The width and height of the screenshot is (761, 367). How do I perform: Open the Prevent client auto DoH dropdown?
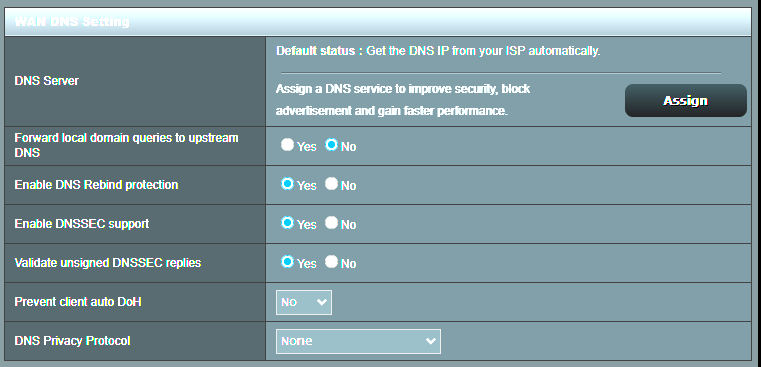[x=304, y=302]
